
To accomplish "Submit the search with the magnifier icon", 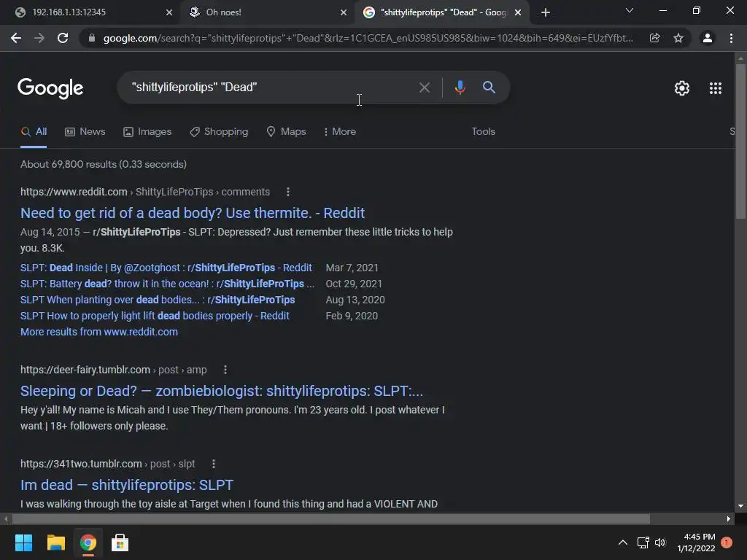I will coord(489,87).
